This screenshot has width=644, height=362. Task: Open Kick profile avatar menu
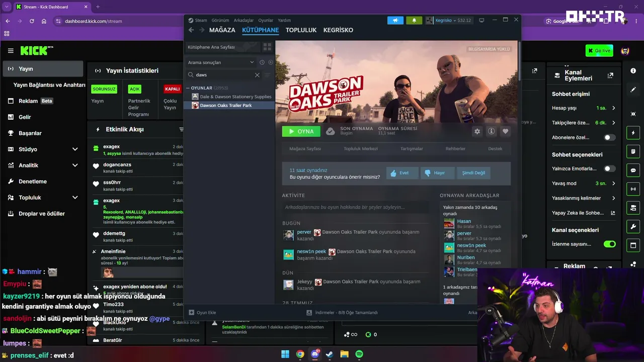(x=625, y=51)
